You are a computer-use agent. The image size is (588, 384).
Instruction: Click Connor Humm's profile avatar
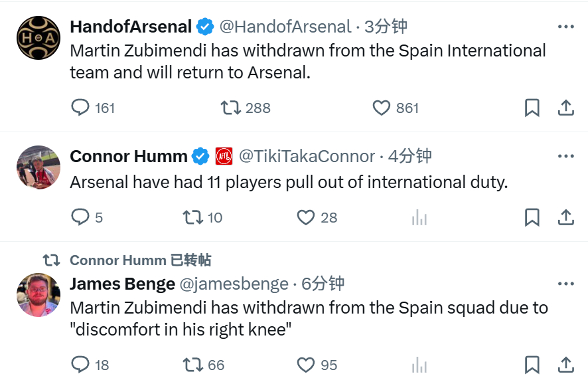[38, 167]
